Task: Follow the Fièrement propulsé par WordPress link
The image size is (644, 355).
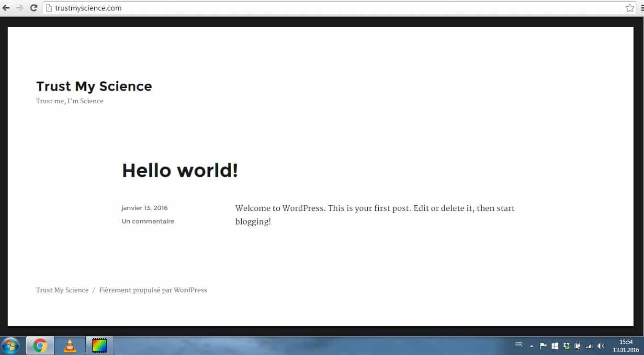Action: [153, 290]
